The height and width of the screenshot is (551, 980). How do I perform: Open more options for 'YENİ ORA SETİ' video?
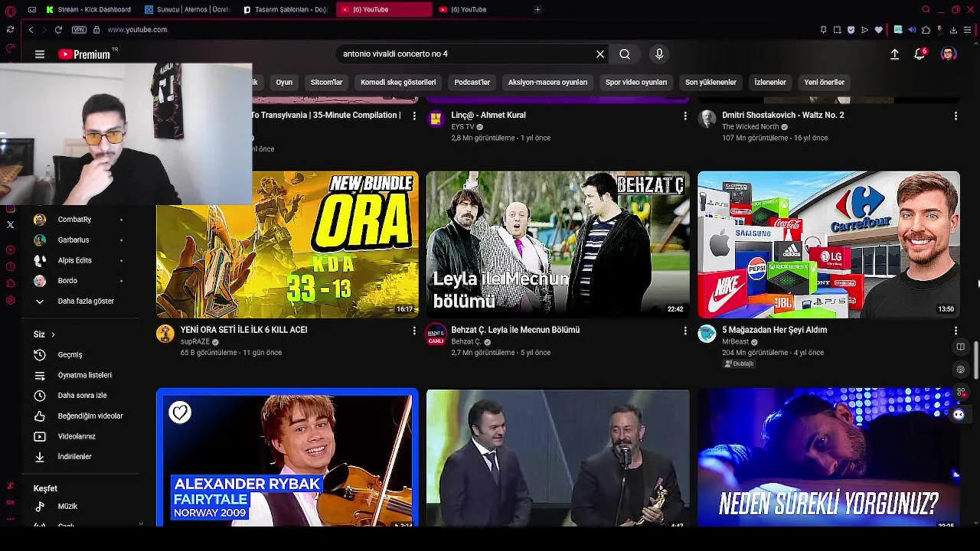tap(414, 331)
